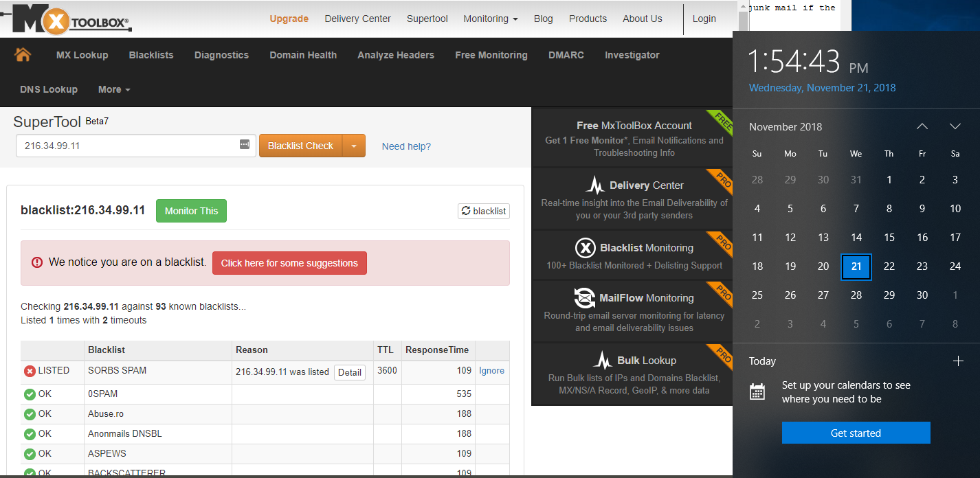The height and width of the screenshot is (478, 980).
Task: Click the MailFlow Monitoring envelope icon
Action: click(x=584, y=298)
